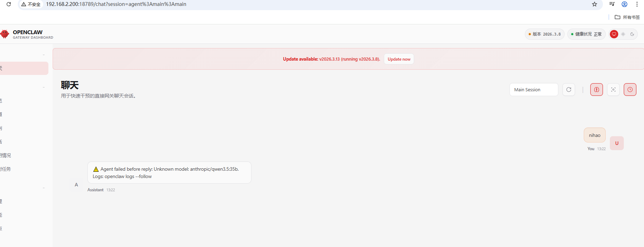This screenshot has height=247, width=644.
Task: Click the 版本 2026.3.8 version pill
Action: pos(544,34)
